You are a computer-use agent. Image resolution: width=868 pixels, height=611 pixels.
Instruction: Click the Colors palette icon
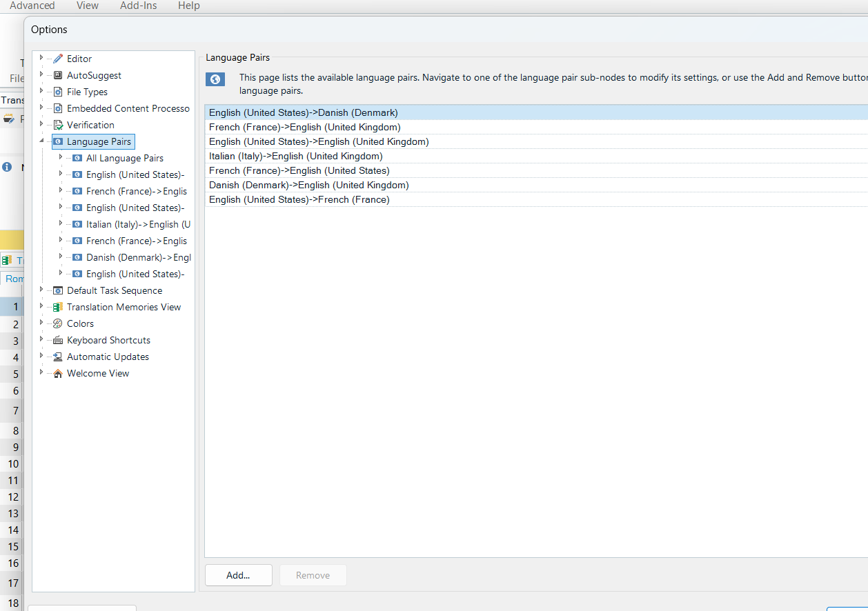pyautogui.click(x=58, y=323)
